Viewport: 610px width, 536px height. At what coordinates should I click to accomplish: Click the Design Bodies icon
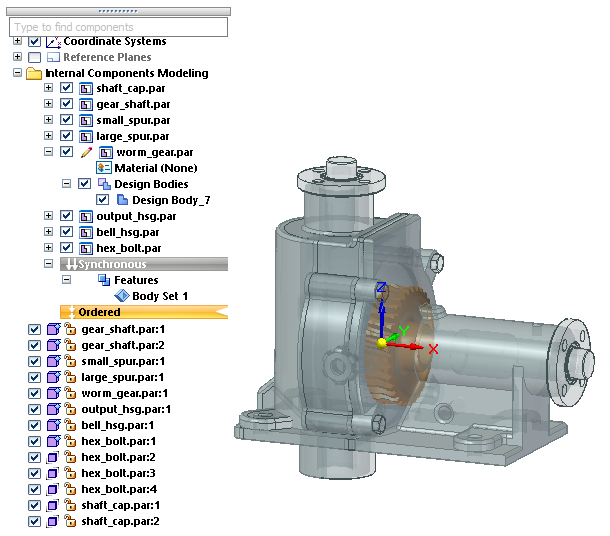[x=104, y=184]
